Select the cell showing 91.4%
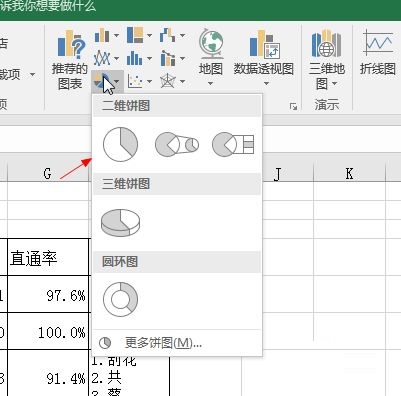This screenshot has height=396, width=401. point(48,373)
